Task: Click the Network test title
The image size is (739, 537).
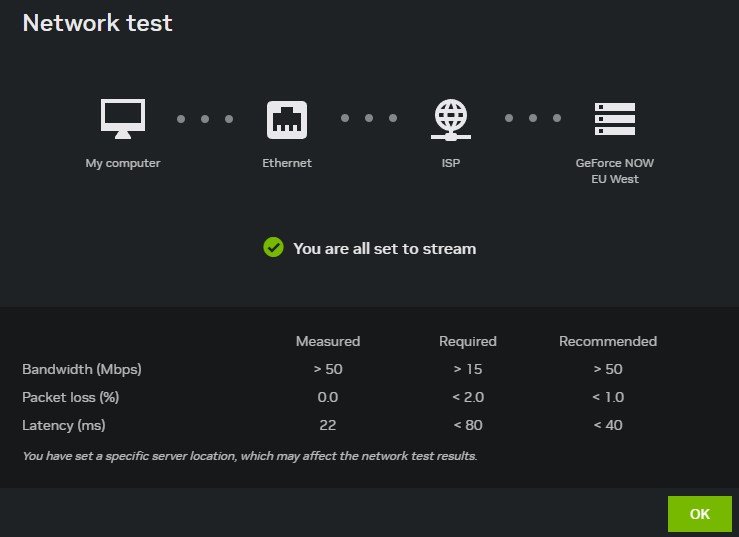Action: (98, 23)
